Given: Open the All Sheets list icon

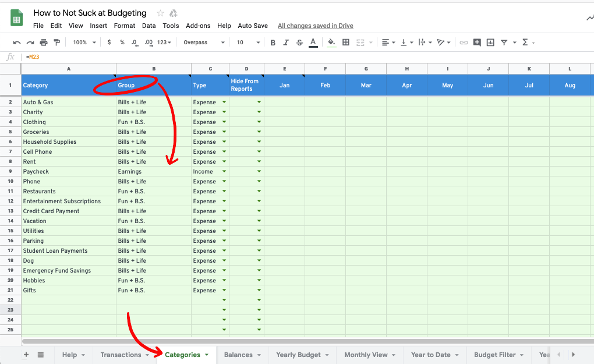Looking at the screenshot, I should point(41,355).
